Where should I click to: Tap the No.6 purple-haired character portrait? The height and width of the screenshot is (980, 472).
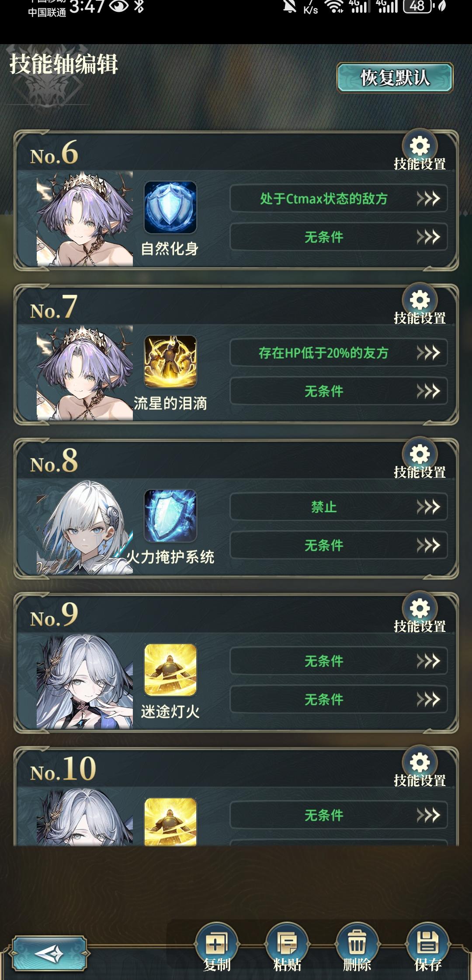85,219
